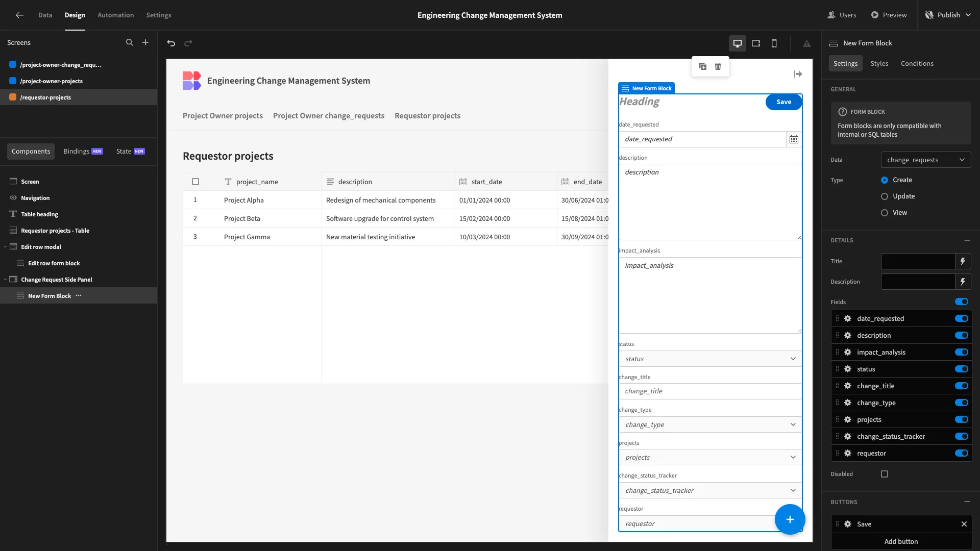
Task: Redo the last change
Action: (x=188, y=43)
